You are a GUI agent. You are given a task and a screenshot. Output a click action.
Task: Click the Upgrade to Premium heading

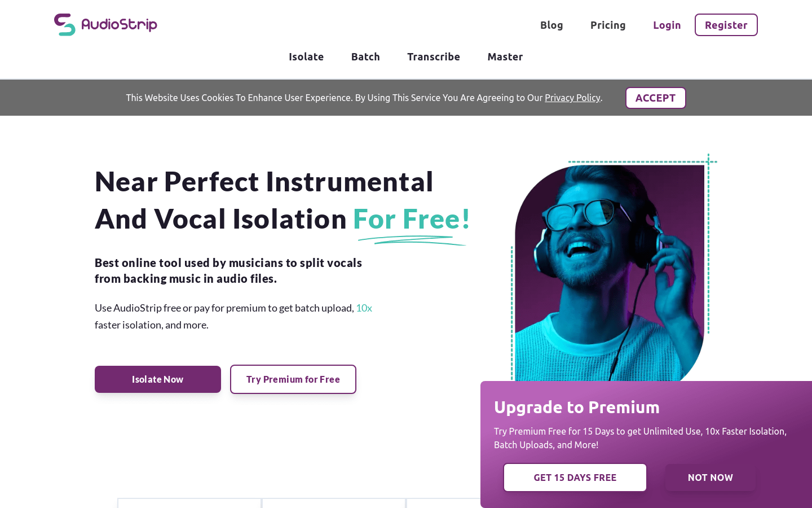576,407
